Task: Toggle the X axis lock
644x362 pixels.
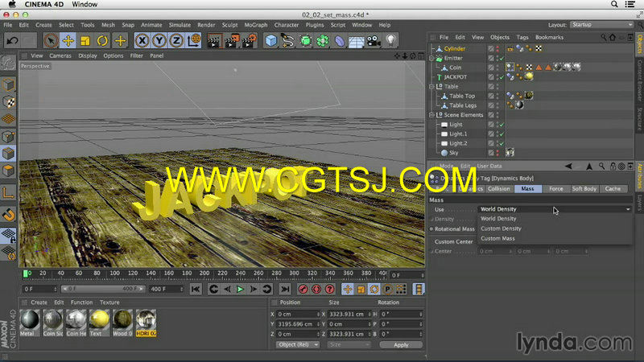Action: [142, 41]
